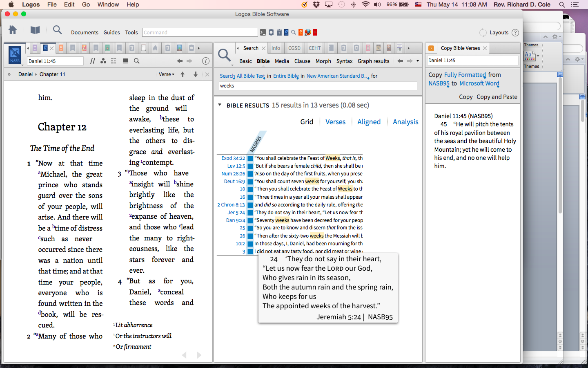588x368 pixels.
Task: Open the multiple resources link set icon
Action: [x=114, y=61]
